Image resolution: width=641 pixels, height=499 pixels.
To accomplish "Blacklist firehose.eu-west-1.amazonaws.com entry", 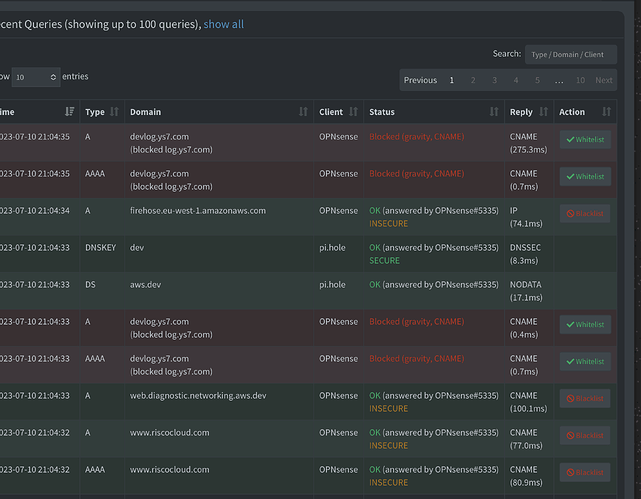I will pos(585,213).
